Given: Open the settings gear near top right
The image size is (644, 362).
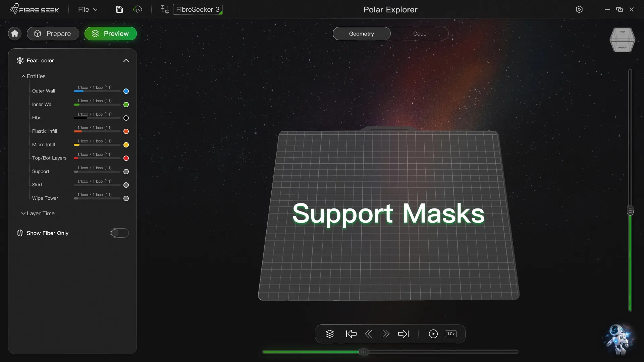Looking at the screenshot, I should coord(579,9).
